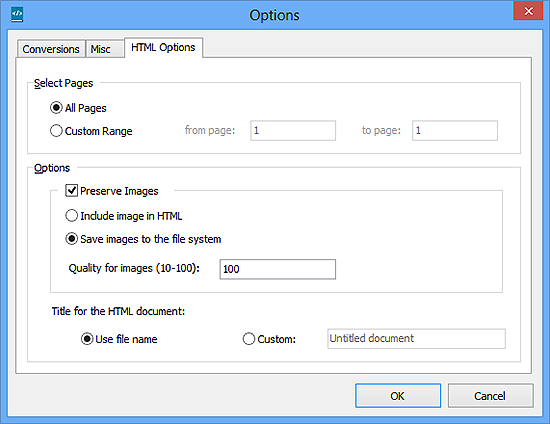Click the to page input field
This screenshot has height=424, width=550.
tap(455, 130)
